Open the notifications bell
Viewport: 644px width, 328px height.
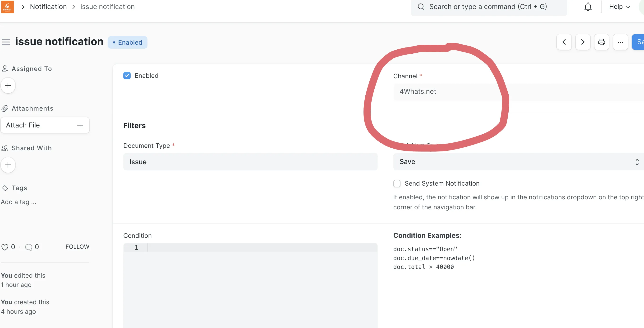point(588,7)
